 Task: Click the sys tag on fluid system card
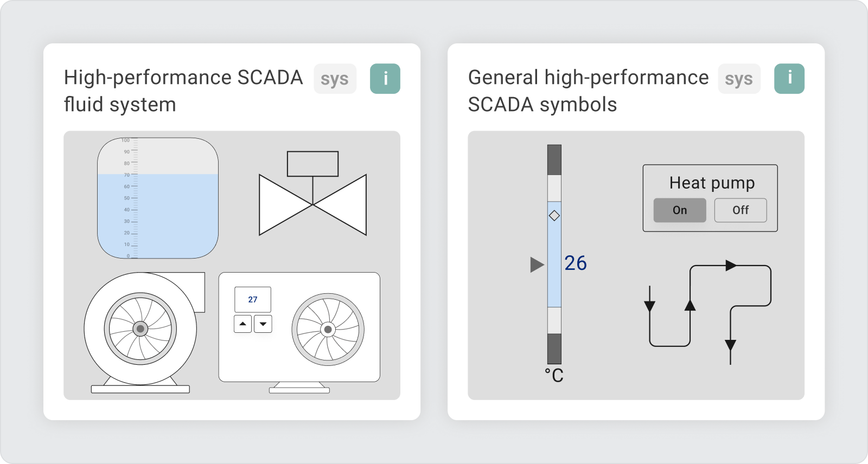click(335, 79)
